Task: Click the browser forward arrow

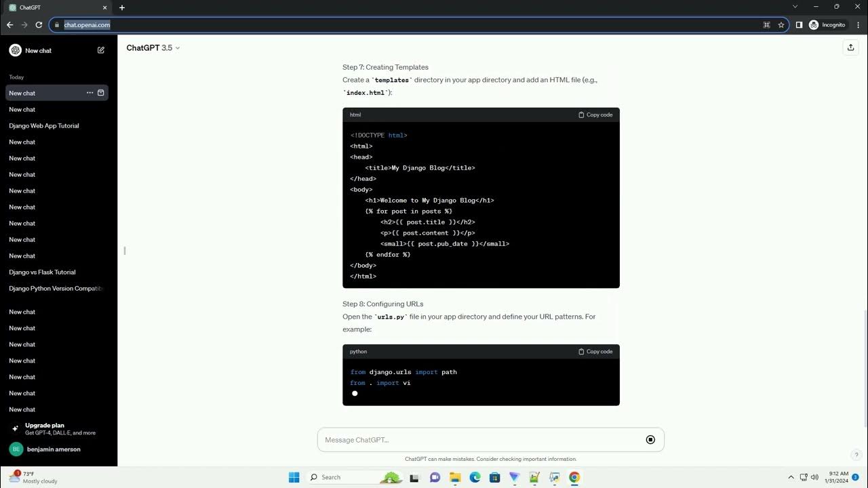Action: point(24,24)
